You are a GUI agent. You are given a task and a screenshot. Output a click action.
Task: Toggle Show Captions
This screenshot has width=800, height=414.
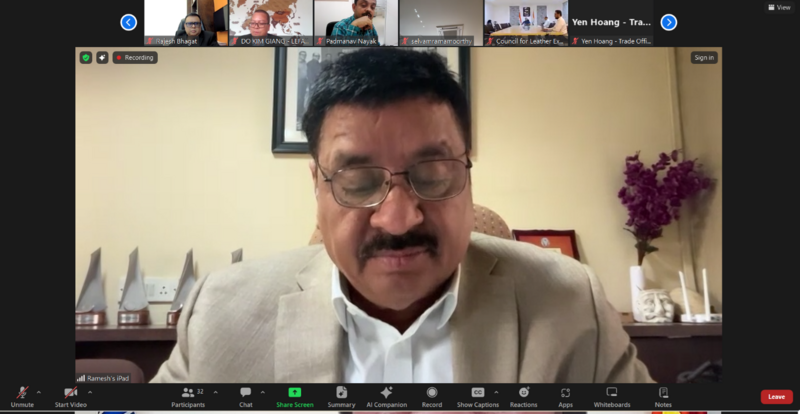click(x=478, y=396)
